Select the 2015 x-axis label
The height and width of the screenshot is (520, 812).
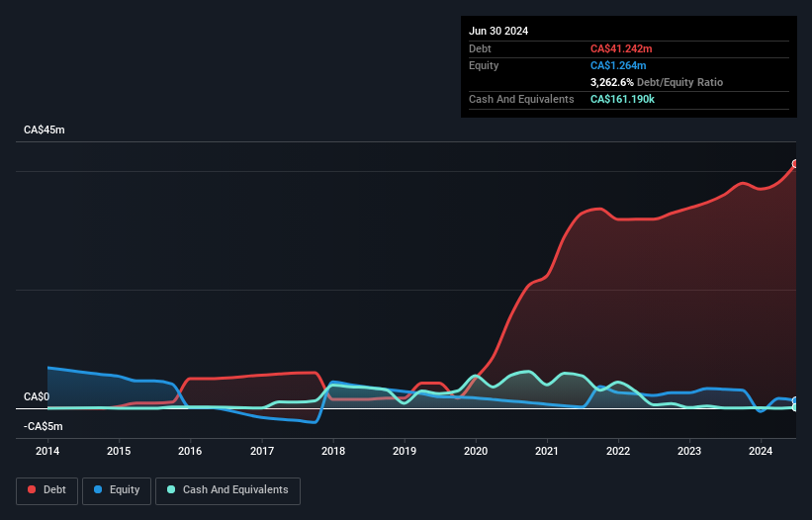[119, 451]
